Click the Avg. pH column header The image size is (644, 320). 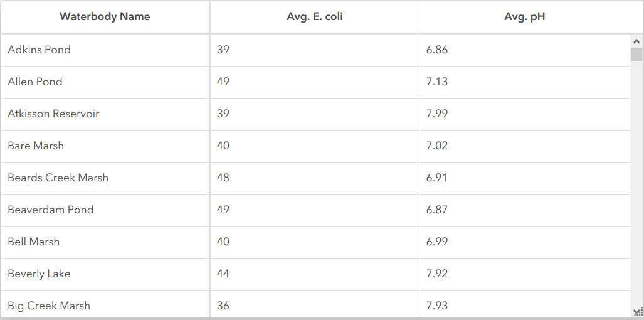pyautogui.click(x=524, y=17)
